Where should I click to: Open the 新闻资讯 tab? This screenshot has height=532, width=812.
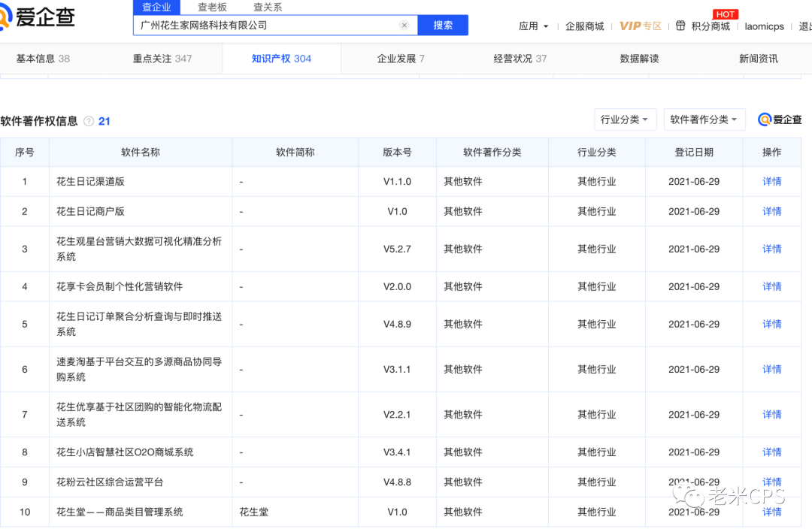(758, 59)
